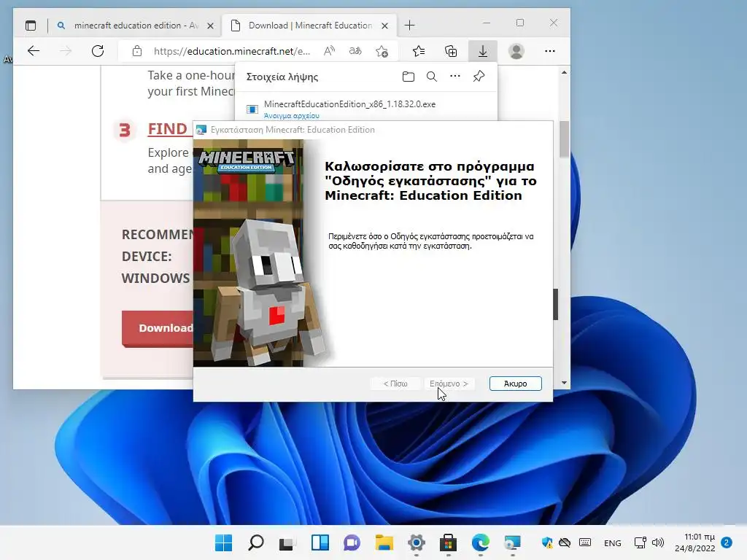This screenshot has width=747, height=560.
Task: Open Task View on taskbar
Action: [287, 542]
